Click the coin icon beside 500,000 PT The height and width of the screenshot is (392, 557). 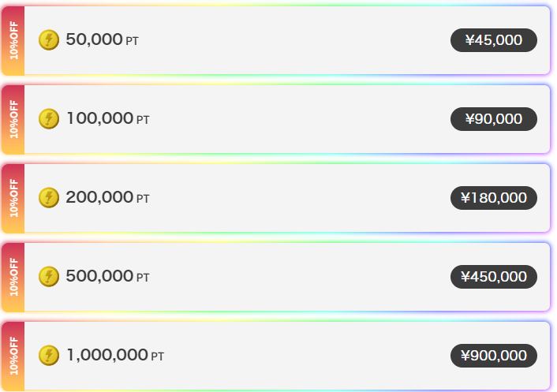(49, 276)
